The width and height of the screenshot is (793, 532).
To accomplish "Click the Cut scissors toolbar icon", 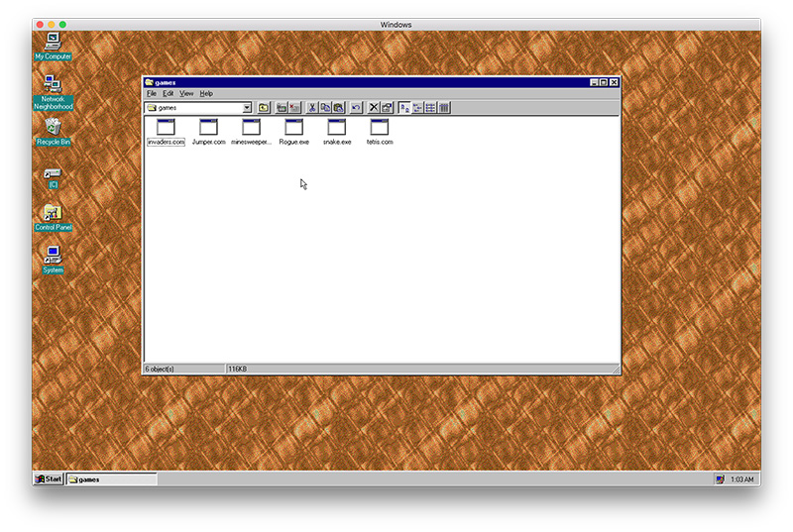I will (x=312, y=108).
